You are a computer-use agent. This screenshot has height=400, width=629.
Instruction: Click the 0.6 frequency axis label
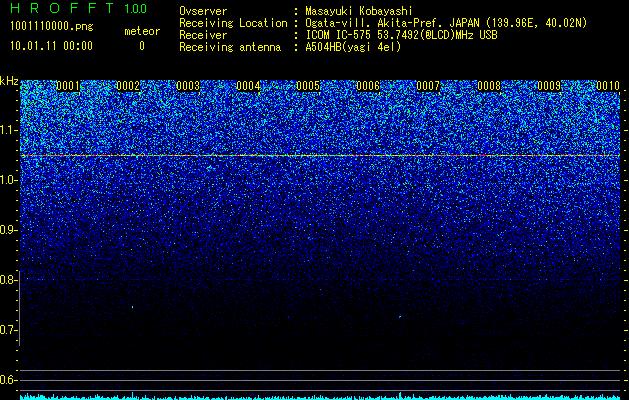point(7,380)
